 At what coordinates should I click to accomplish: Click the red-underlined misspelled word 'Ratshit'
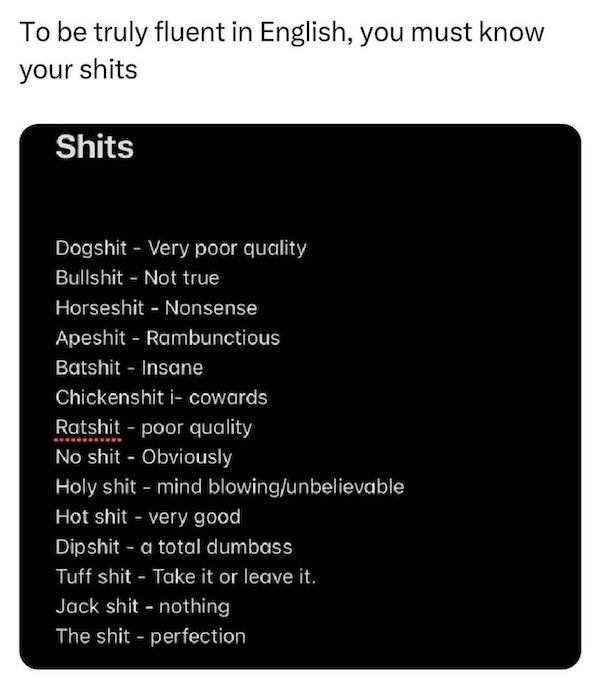[87, 427]
